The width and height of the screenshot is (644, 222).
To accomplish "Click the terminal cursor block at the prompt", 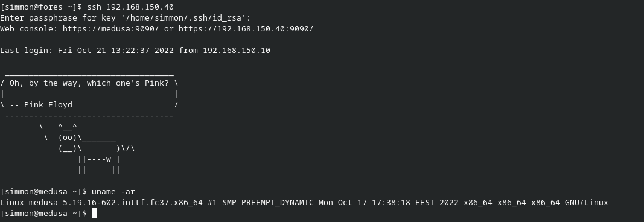I will pos(94,214).
